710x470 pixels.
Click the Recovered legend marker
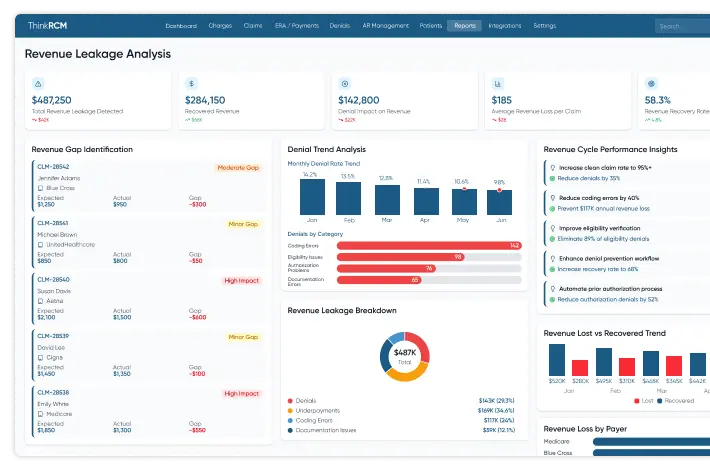tap(660, 401)
